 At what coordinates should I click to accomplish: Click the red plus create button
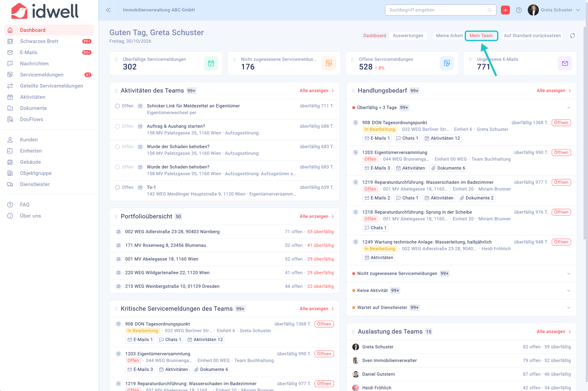(x=505, y=10)
